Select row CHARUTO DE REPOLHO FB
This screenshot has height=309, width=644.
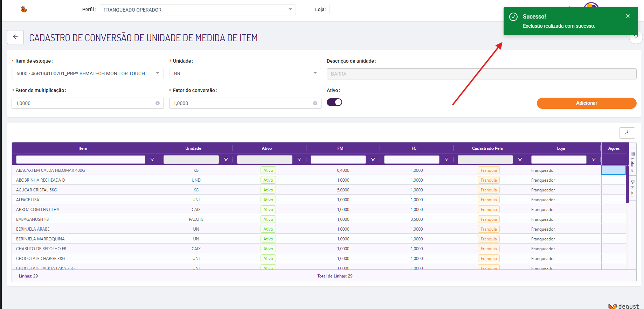(x=319, y=249)
